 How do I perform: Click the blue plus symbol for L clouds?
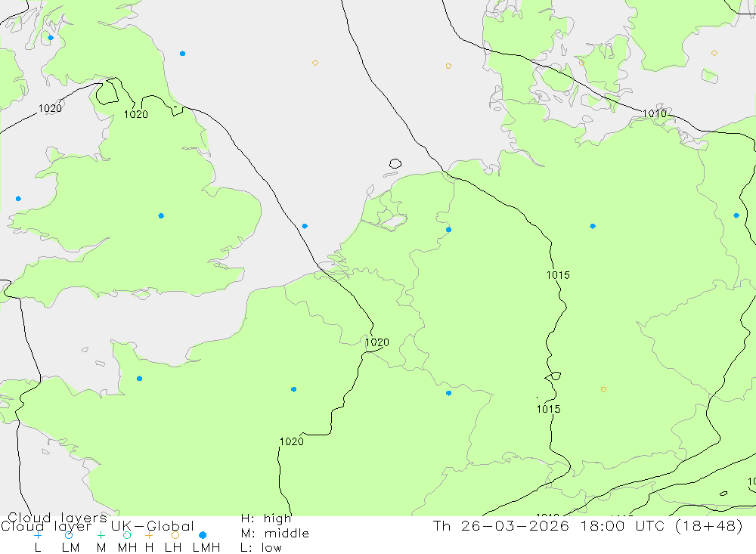point(38,535)
